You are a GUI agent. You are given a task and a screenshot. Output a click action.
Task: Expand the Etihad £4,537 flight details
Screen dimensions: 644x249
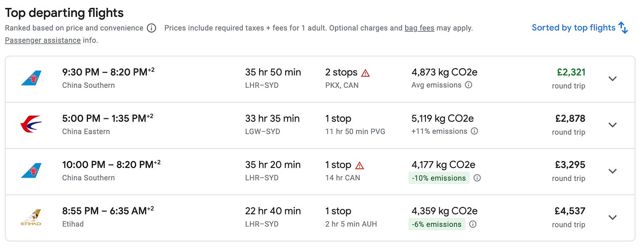coord(612,218)
